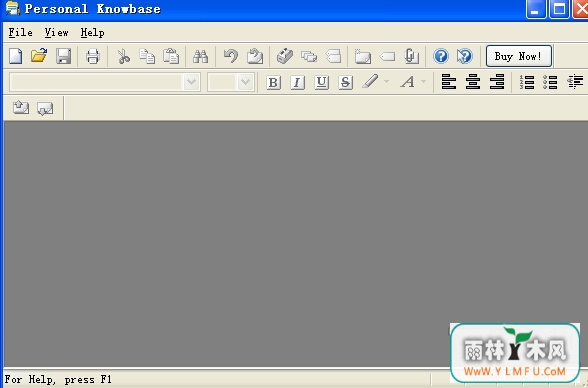
Task: Print using the printer icon
Action: [93, 56]
